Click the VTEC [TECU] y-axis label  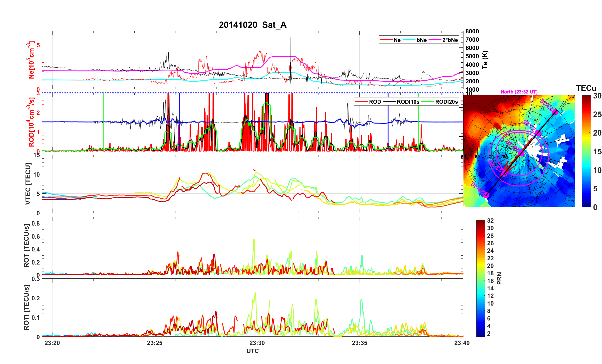28,184
